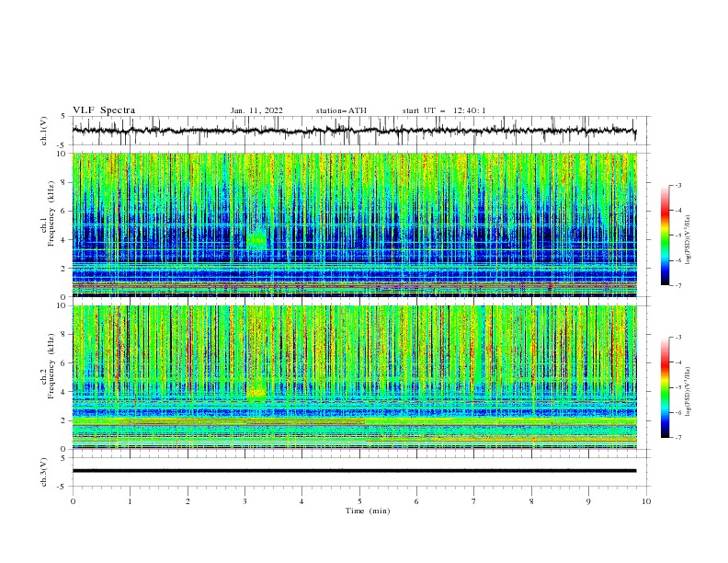Click the "-7" label at ch.2 color bar bottom

click(678, 438)
